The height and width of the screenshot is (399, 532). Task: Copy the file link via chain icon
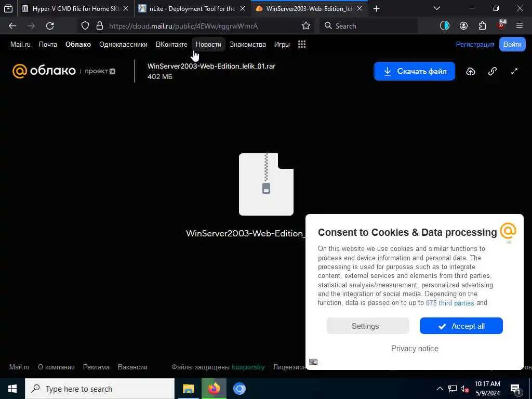(493, 71)
